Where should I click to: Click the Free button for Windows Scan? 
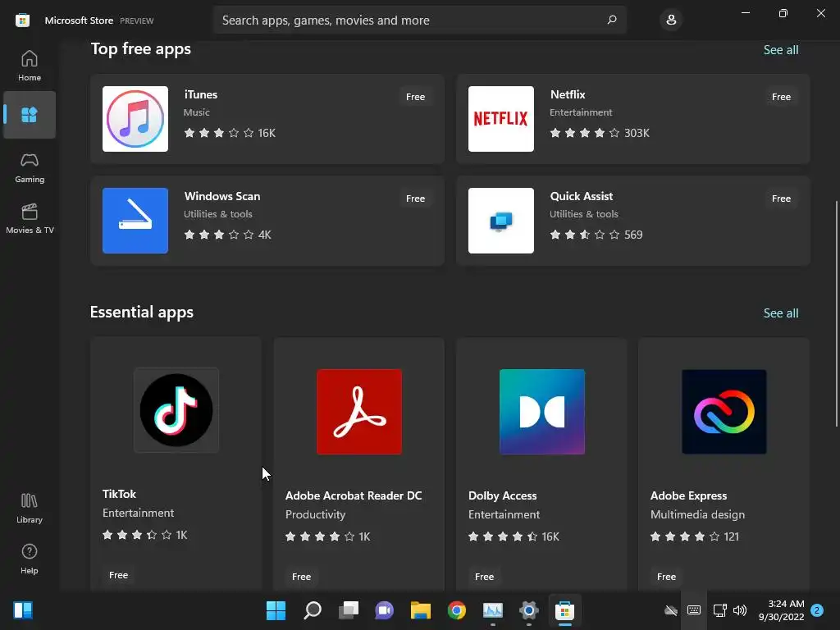(415, 199)
